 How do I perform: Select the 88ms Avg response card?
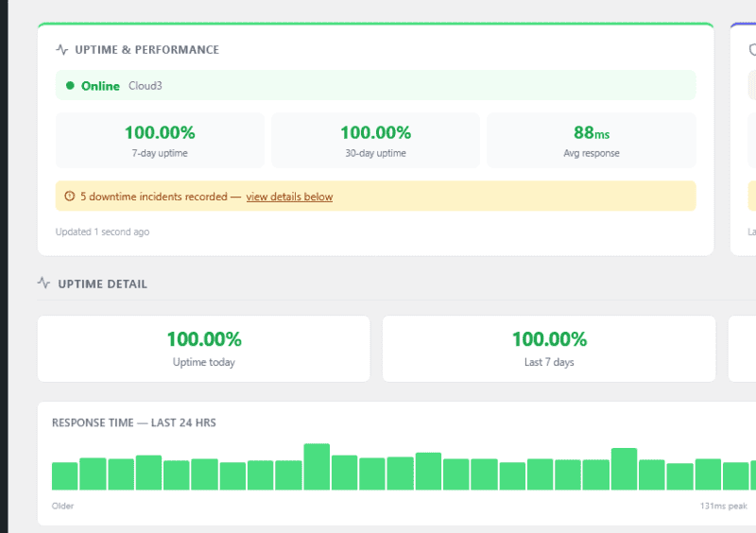point(592,141)
